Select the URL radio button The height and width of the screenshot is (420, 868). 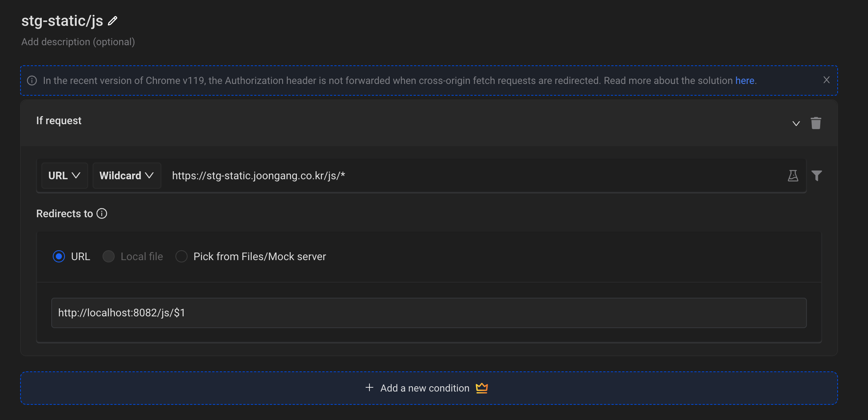[59, 256]
